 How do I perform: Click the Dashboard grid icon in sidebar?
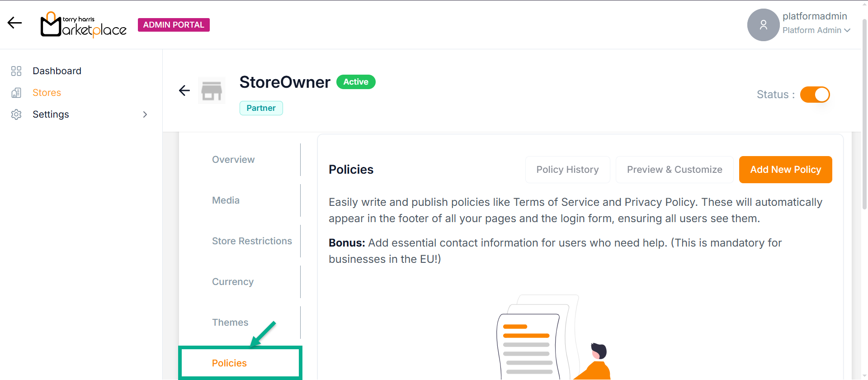point(16,71)
